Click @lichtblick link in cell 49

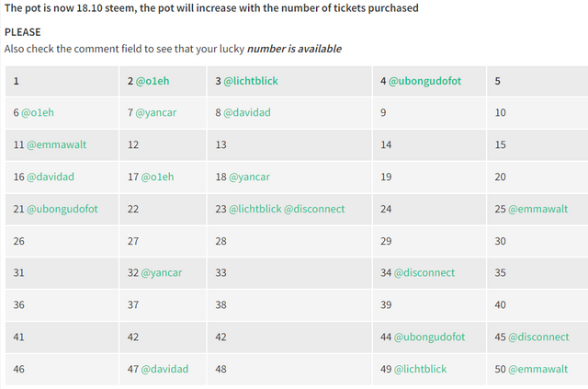421,369
